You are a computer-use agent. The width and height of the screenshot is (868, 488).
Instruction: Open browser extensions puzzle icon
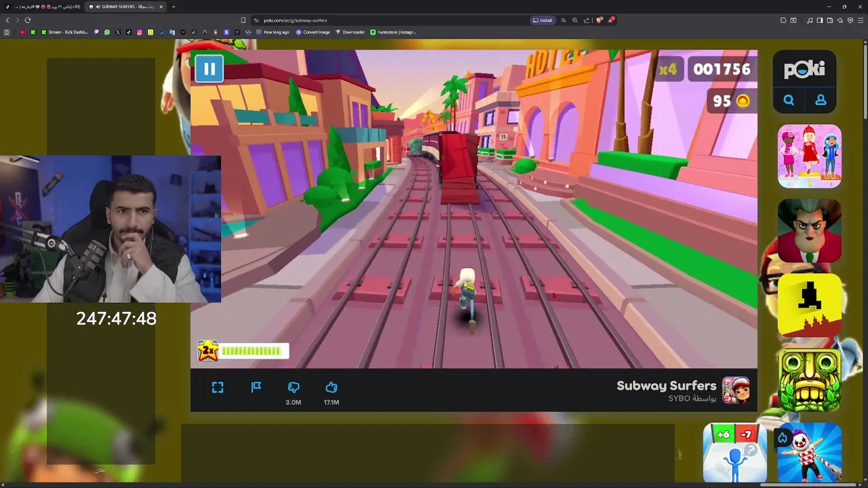coord(783,20)
